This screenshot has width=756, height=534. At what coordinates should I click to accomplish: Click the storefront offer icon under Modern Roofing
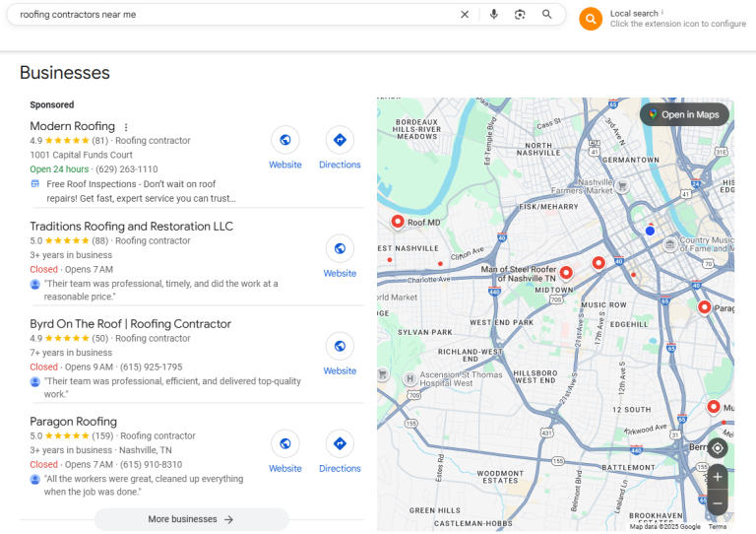tap(35, 184)
